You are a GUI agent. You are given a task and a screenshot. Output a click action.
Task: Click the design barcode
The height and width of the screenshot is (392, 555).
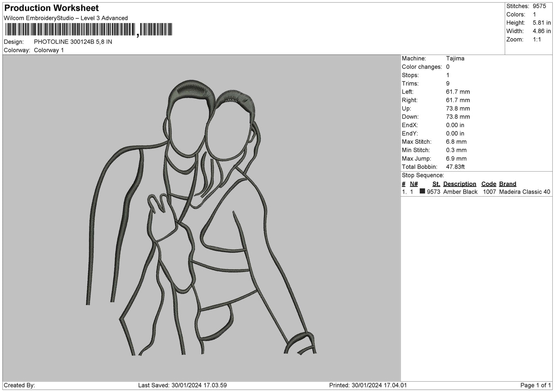pyautogui.click(x=88, y=30)
